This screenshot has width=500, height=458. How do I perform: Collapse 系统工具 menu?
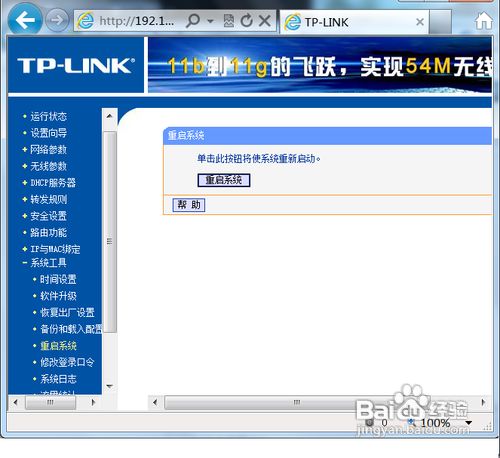(x=49, y=263)
